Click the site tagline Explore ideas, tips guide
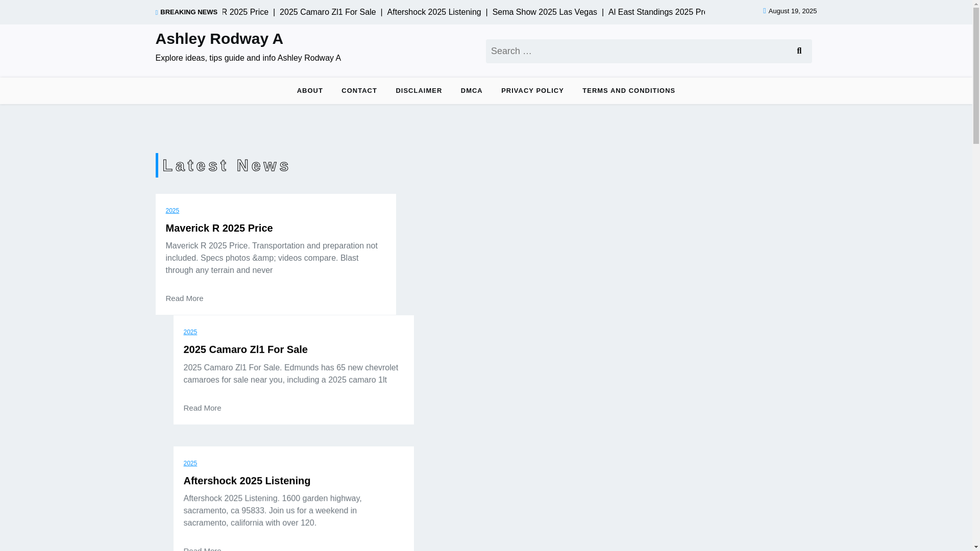This screenshot has height=551, width=980. coord(248,58)
